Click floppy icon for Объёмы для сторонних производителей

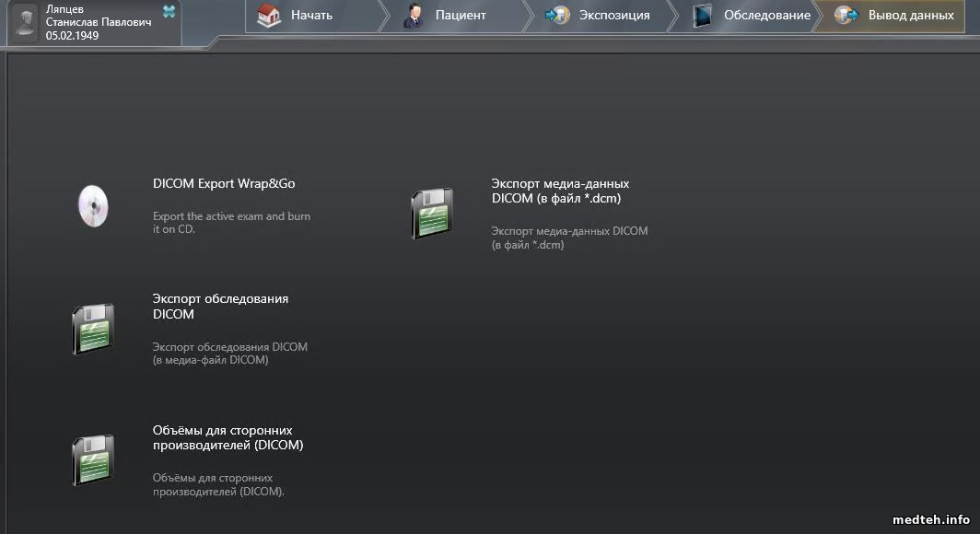(92, 459)
